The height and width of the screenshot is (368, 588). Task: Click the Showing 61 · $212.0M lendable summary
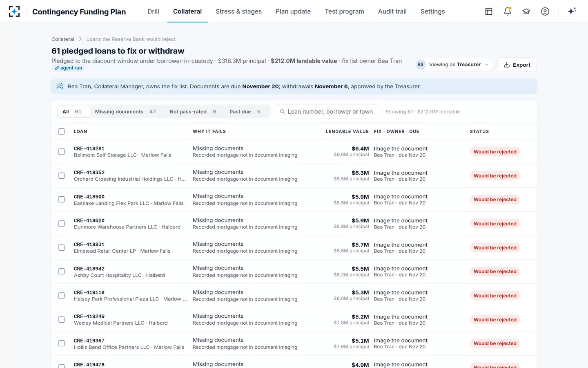(423, 112)
